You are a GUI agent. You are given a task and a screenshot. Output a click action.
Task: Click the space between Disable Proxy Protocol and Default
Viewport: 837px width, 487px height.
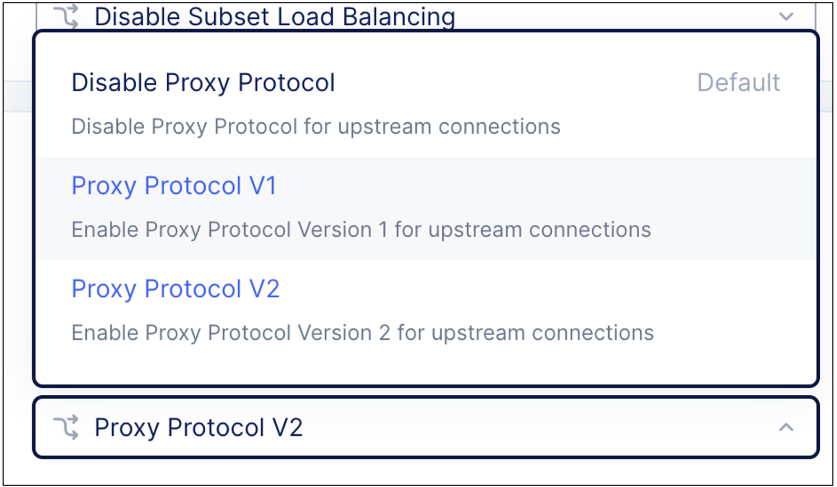click(x=515, y=82)
